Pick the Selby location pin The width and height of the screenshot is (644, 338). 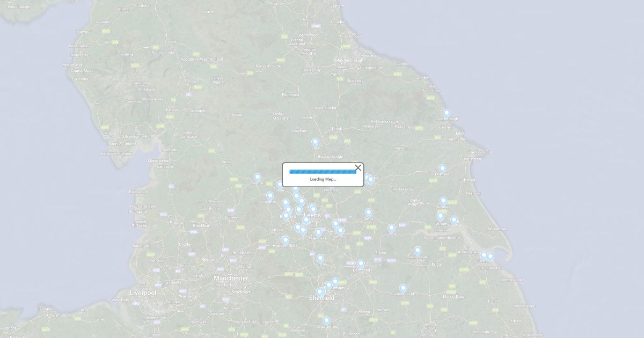[369, 213]
